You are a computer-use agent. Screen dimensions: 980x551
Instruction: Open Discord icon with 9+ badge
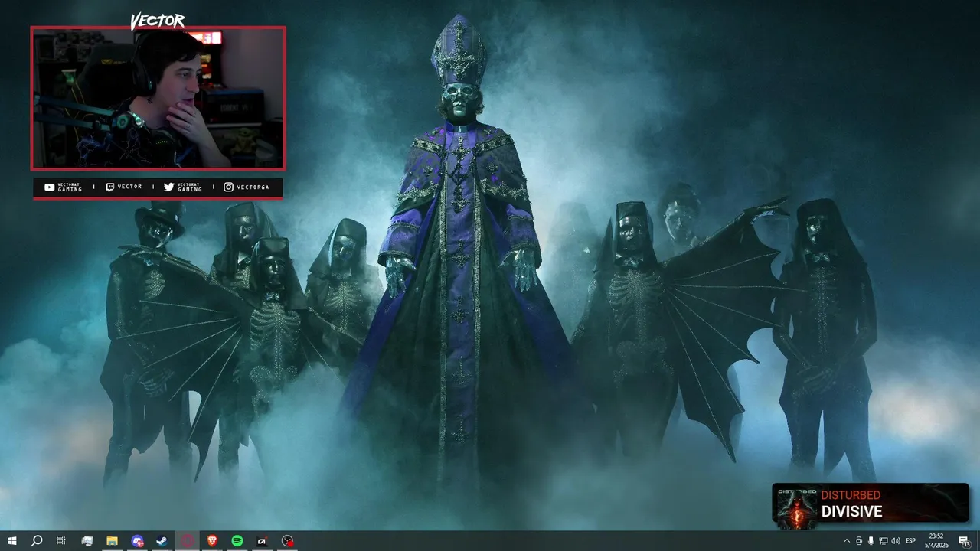click(x=137, y=541)
